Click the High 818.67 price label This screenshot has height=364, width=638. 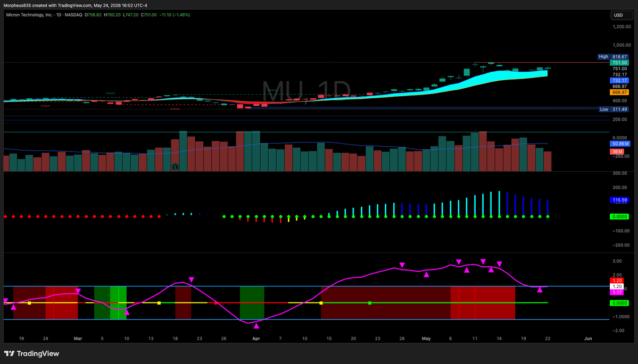tap(613, 57)
